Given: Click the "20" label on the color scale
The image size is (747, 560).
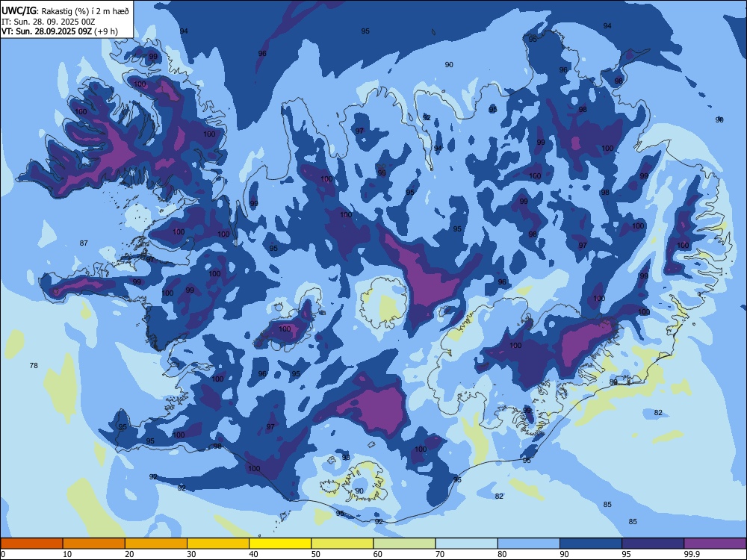Looking at the screenshot, I should (129, 554).
